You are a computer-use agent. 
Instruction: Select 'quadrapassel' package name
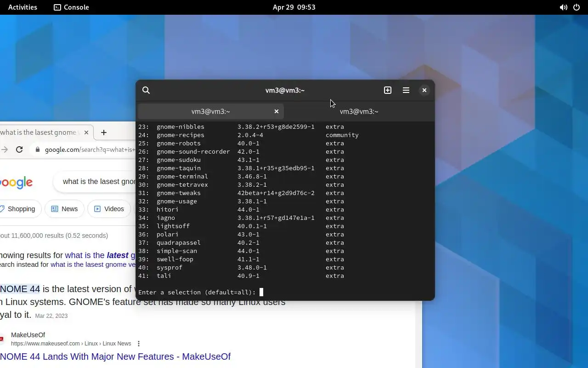[179, 242]
